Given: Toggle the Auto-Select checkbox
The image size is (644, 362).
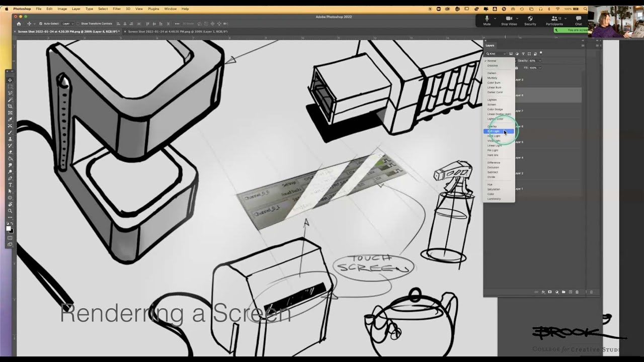Looking at the screenshot, I should pos(41,24).
